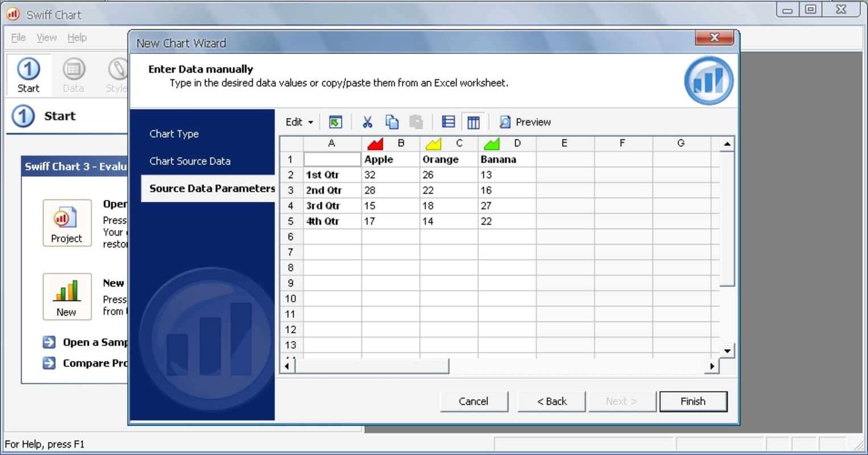Select row header 10

pyautogui.click(x=291, y=299)
